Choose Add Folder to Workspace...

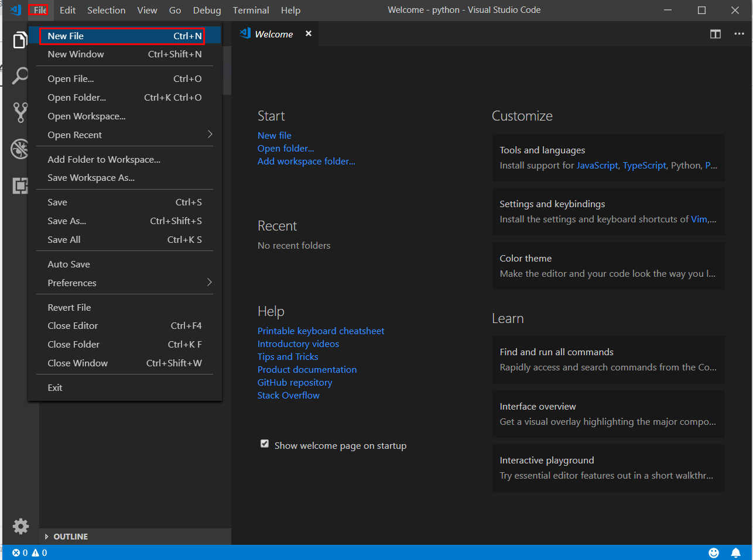point(125,159)
